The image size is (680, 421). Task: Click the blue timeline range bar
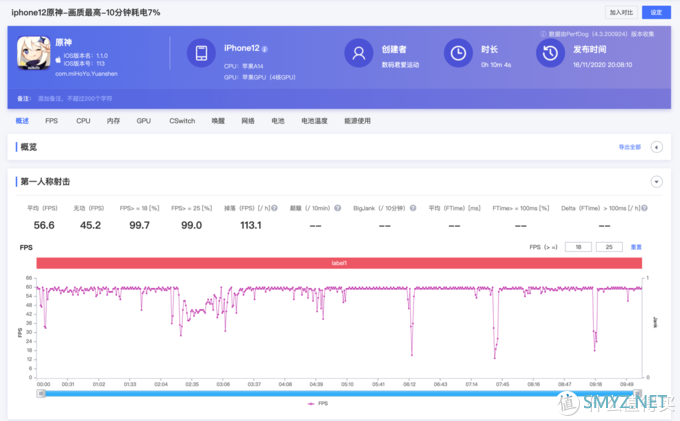pos(339,394)
